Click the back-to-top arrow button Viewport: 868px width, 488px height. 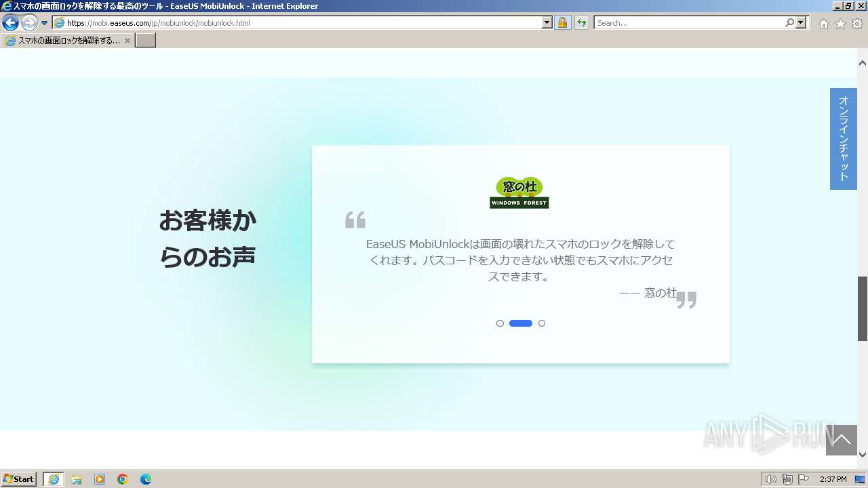(842, 441)
